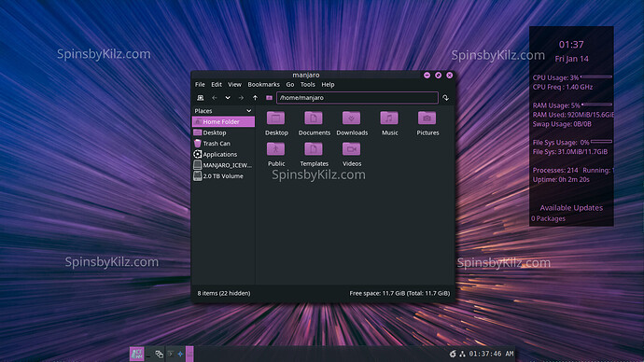Open Applications in sidebar
The image size is (644, 362).
(223, 154)
